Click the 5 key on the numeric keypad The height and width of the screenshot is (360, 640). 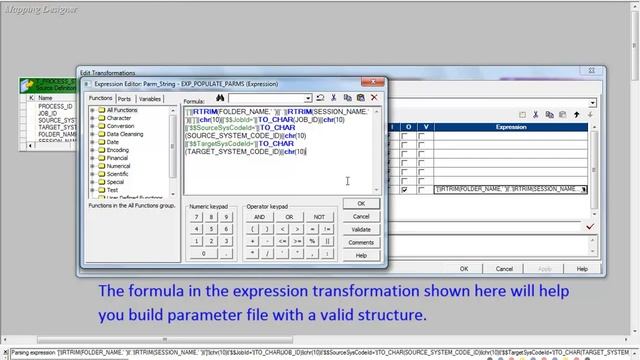211,229
